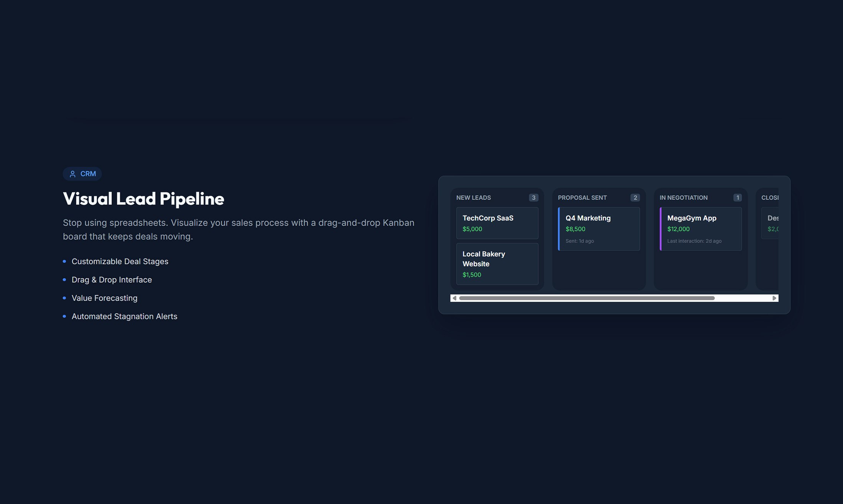The height and width of the screenshot is (504, 843).
Task: Click the Value Forecasting bullet item
Action: [104, 298]
